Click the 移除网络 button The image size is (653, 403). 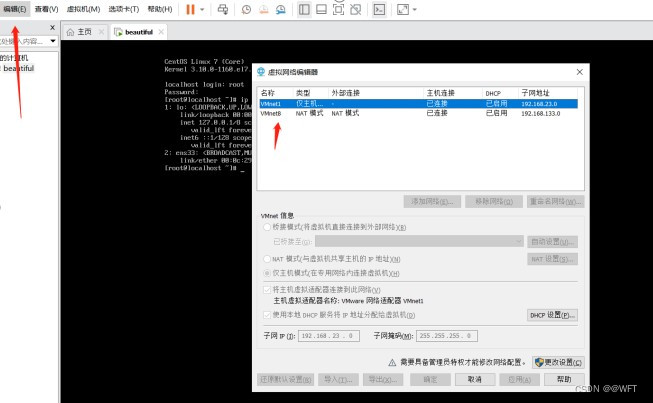(x=494, y=202)
